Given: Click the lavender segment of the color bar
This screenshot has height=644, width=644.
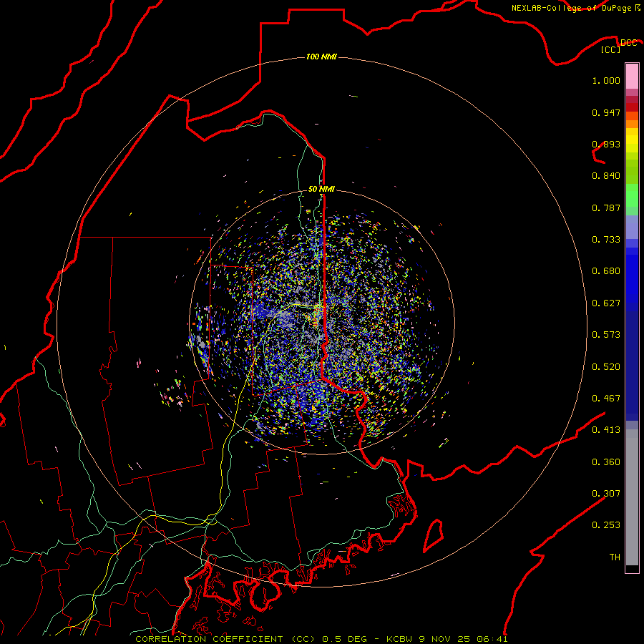Looking at the screenshot, I should [632, 228].
